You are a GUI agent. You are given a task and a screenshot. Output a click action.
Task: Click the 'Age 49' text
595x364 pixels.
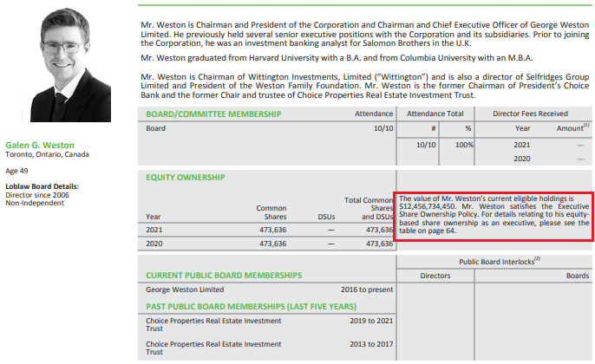point(16,171)
